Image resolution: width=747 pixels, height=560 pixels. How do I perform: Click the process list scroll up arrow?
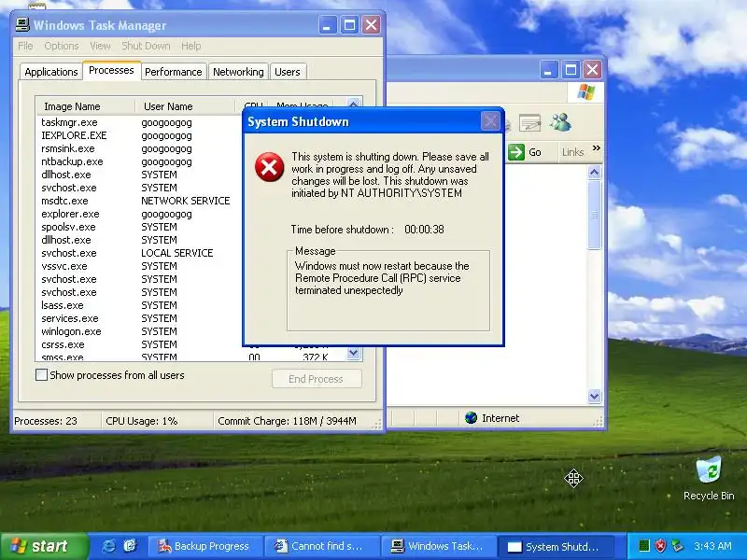354,105
